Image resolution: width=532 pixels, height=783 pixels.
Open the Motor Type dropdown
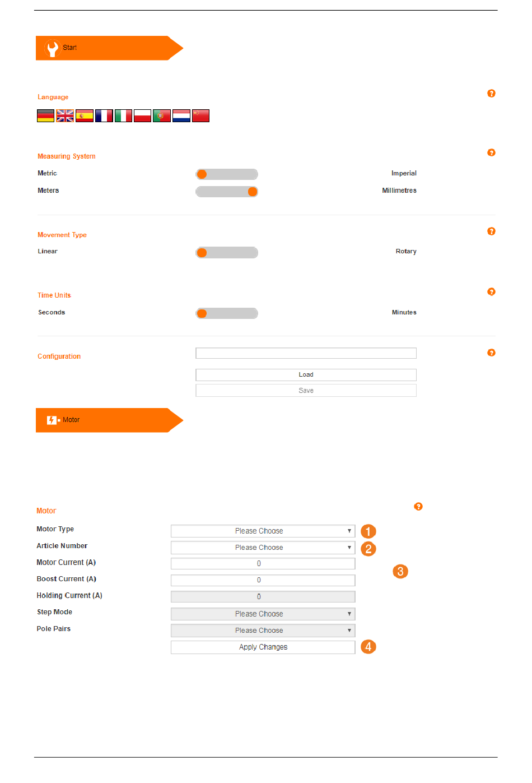(263, 531)
